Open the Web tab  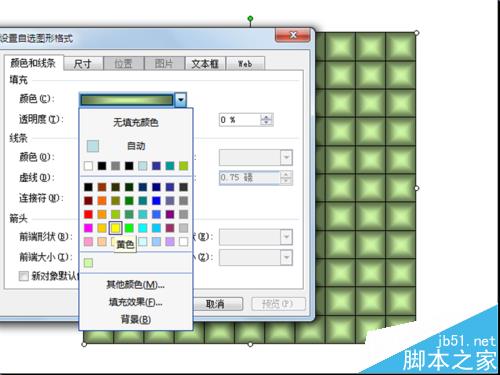point(245,63)
